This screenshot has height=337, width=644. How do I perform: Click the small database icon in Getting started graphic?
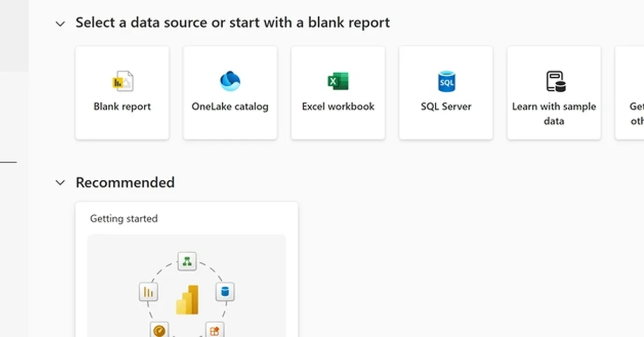point(225,292)
